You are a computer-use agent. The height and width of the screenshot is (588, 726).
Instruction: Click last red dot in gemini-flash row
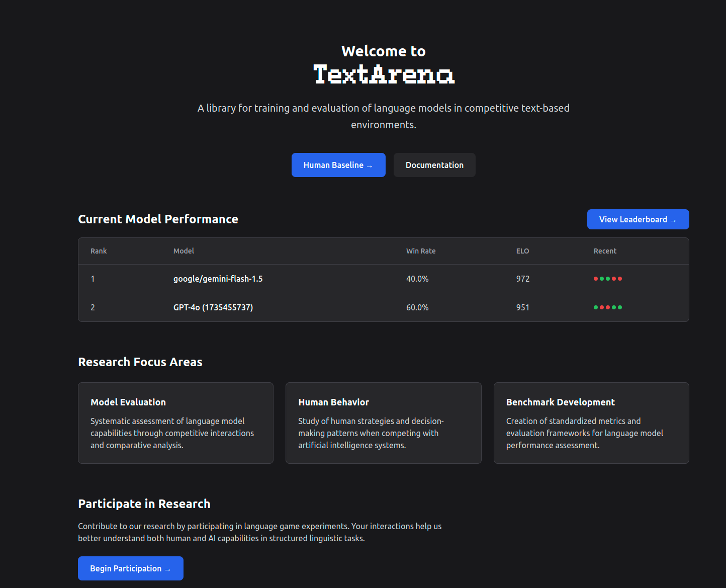pyautogui.click(x=620, y=279)
